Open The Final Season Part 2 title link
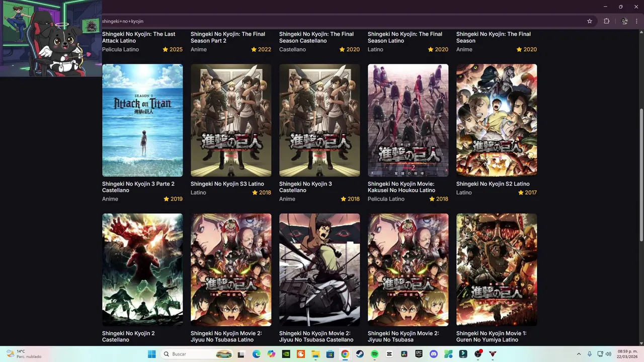The width and height of the screenshot is (644, 362). (228, 37)
